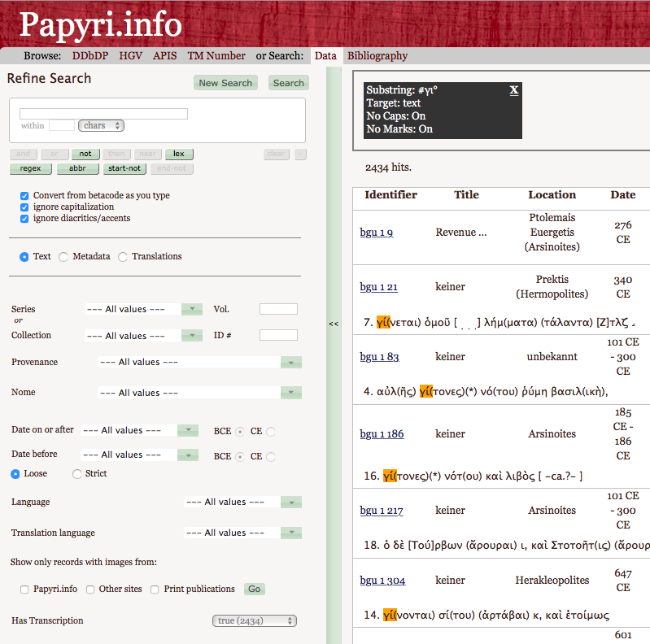The image size is (650, 644).
Task: Click the abbr button
Action: coord(77,168)
